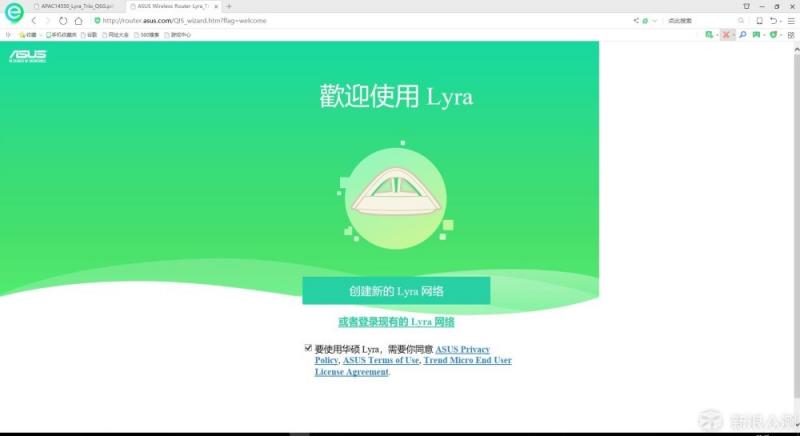The width and height of the screenshot is (800, 436).
Task: Open the 游戏中心 bookmark
Action: (178, 35)
